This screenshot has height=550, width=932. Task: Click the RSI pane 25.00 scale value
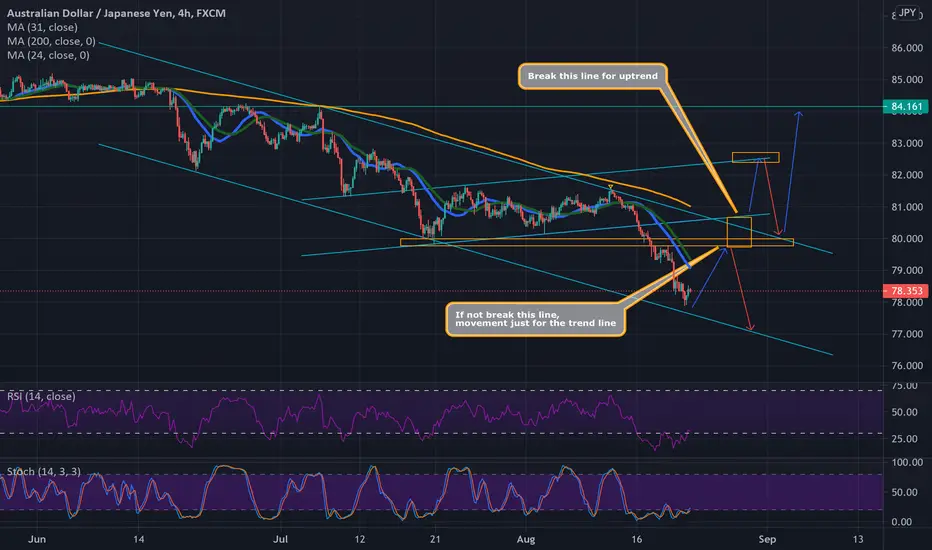[x=902, y=439]
